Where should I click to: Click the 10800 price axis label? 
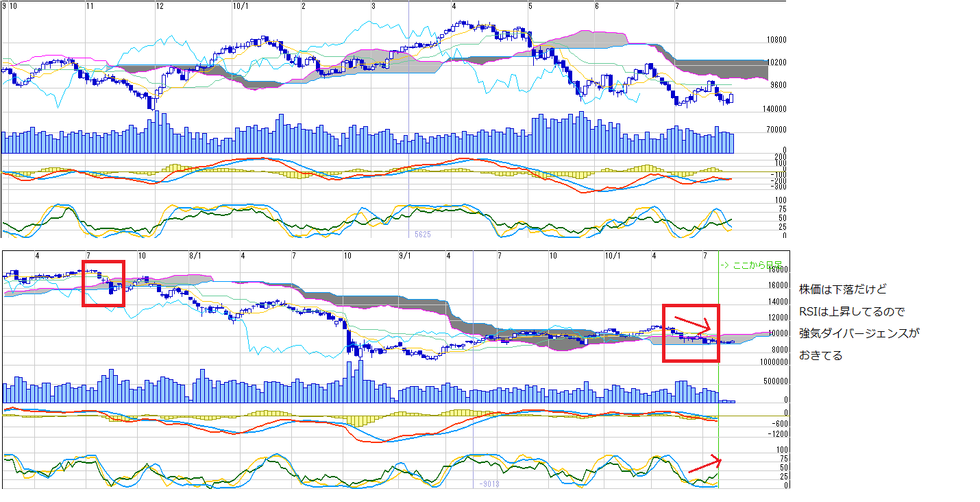[x=776, y=40]
